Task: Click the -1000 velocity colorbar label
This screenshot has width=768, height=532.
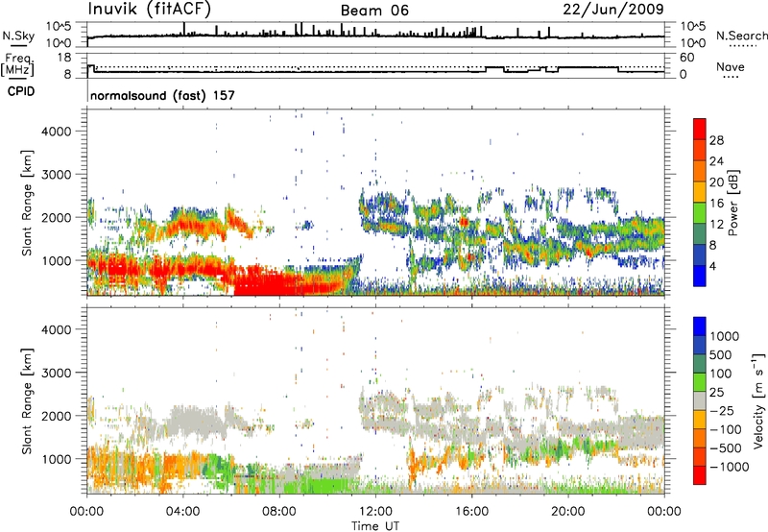Action: click(729, 467)
